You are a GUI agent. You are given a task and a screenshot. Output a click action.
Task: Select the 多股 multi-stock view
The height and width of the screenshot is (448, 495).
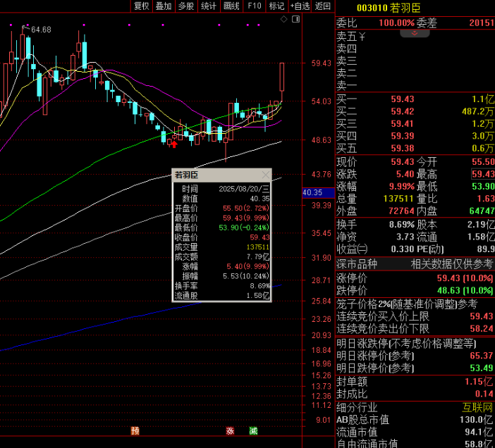(186, 6)
